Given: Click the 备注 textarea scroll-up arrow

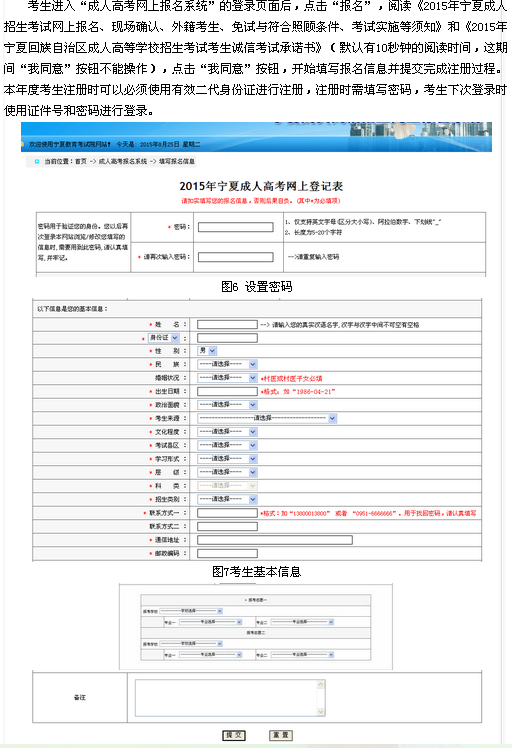Looking at the screenshot, I should point(321,685).
